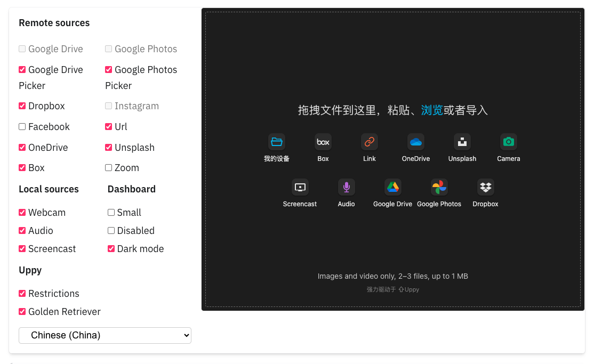Open the Audio microphone icon

click(346, 187)
